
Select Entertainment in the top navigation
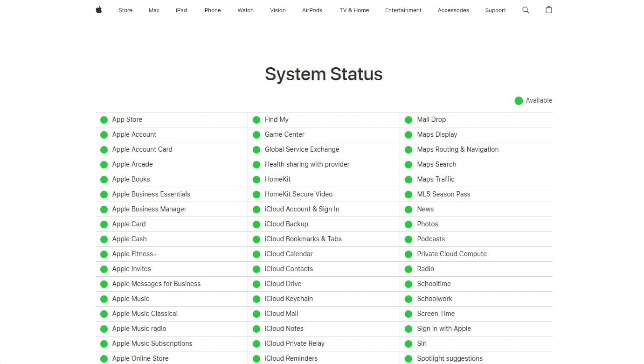403,10
